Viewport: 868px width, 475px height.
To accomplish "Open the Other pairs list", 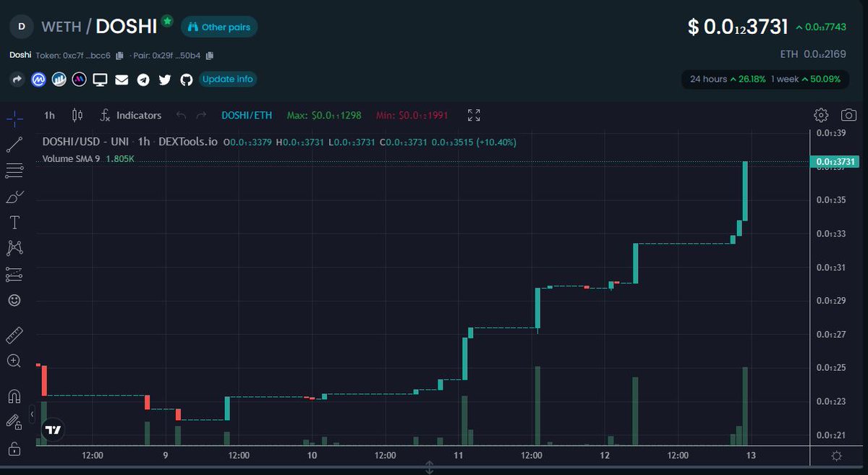I will pyautogui.click(x=218, y=26).
